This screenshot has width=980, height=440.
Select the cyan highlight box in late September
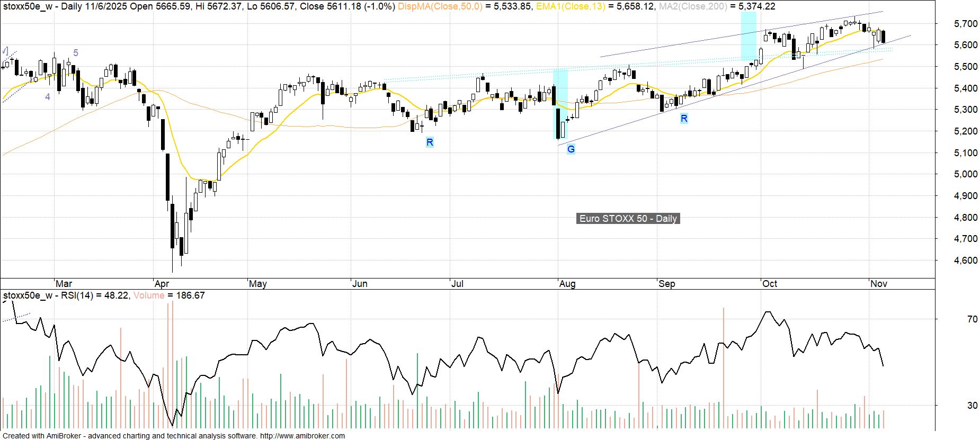tap(748, 36)
